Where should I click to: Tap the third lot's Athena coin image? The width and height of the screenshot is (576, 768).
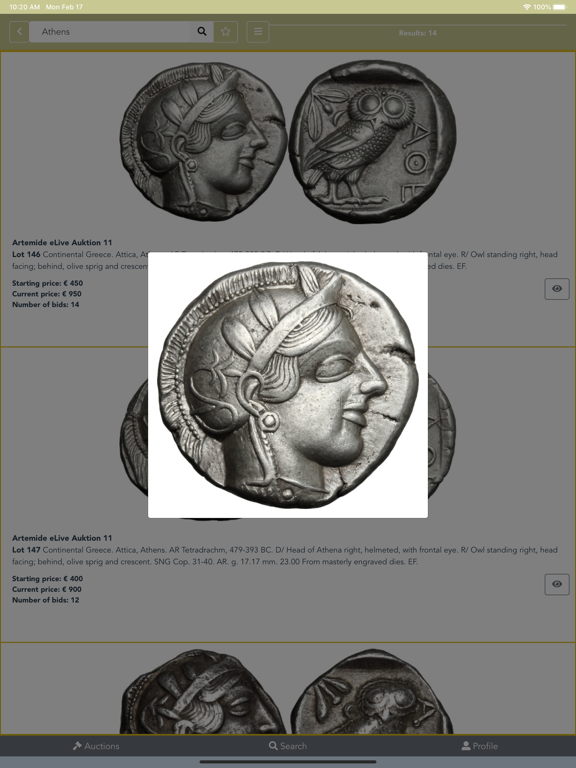(x=203, y=692)
